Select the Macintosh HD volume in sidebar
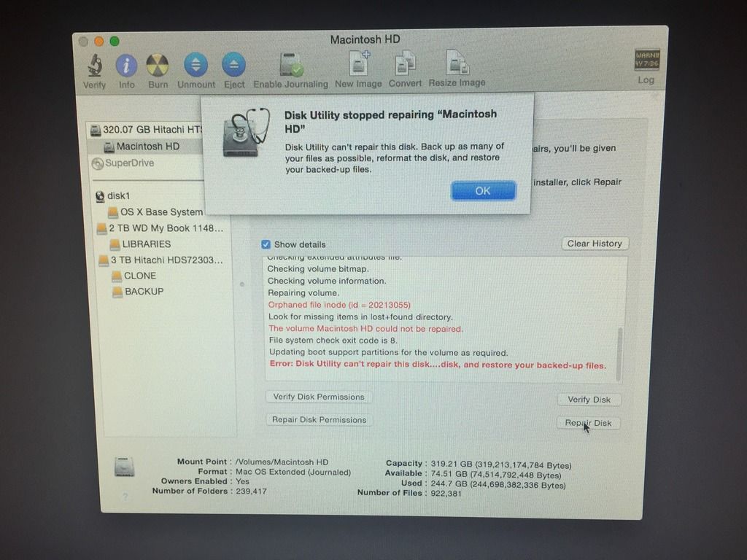 point(145,146)
